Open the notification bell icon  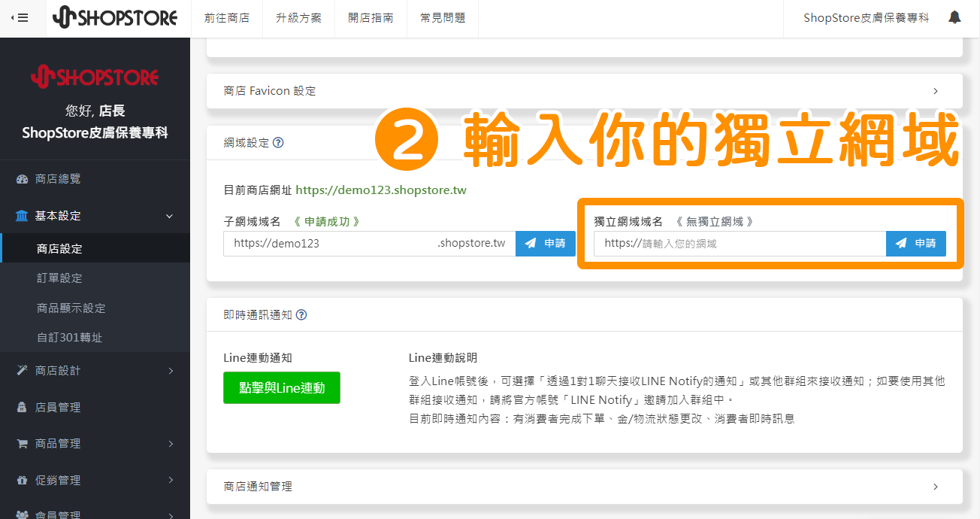(x=954, y=17)
